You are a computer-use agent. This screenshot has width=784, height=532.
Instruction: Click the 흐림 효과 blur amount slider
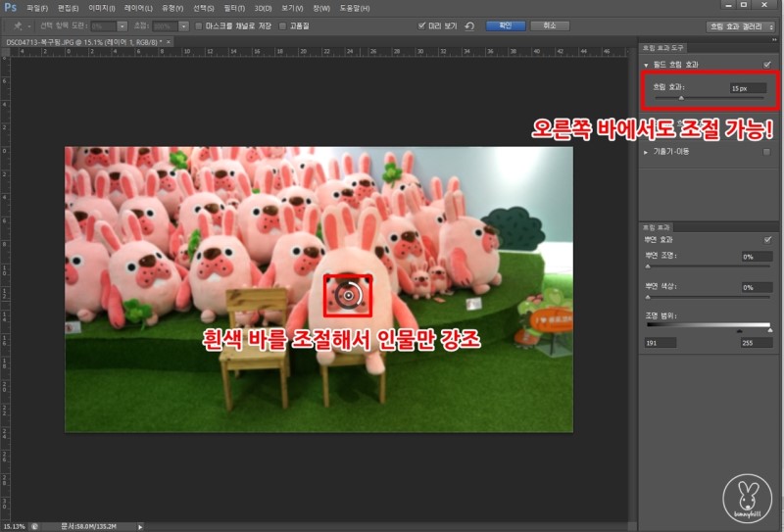[x=680, y=98]
